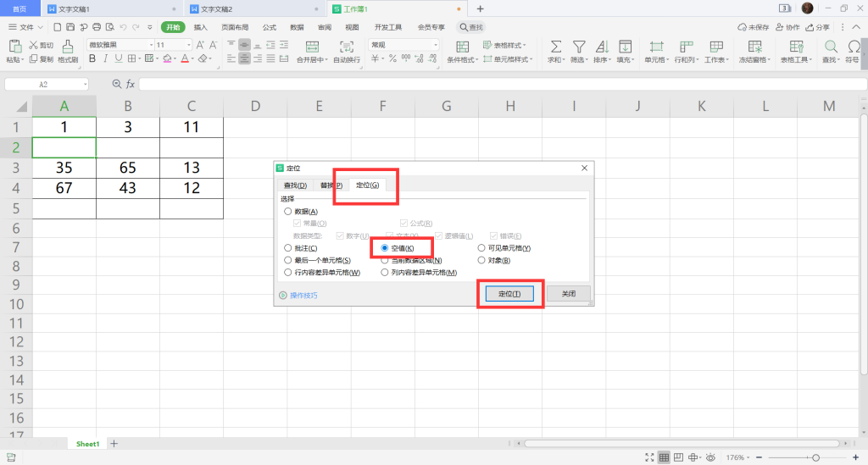Click the 定位(T) button in dialog
Screen dimensions: 868x465
tap(509, 294)
